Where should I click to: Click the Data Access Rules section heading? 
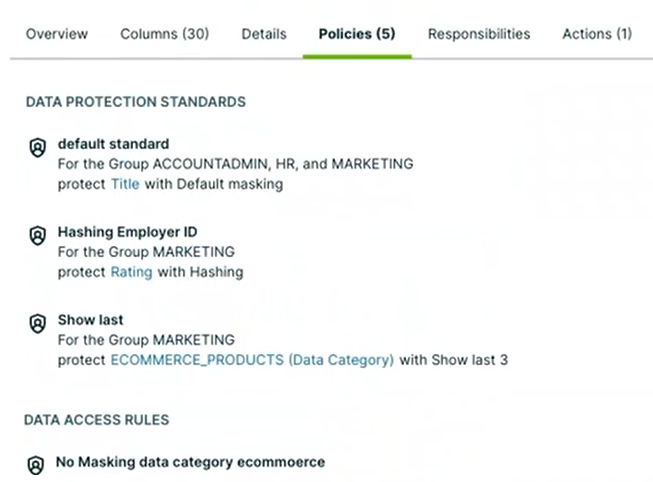97,420
